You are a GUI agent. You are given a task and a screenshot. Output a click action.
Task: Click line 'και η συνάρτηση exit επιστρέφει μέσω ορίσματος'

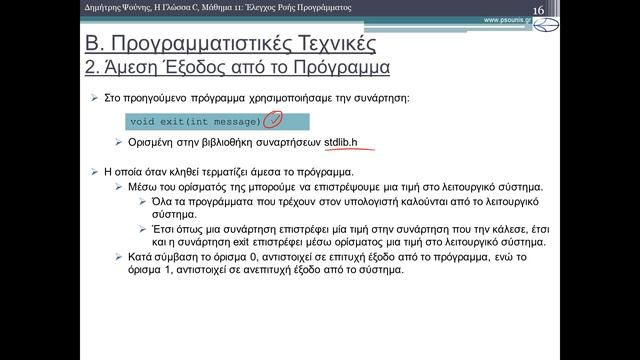click(x=349, y=242)
